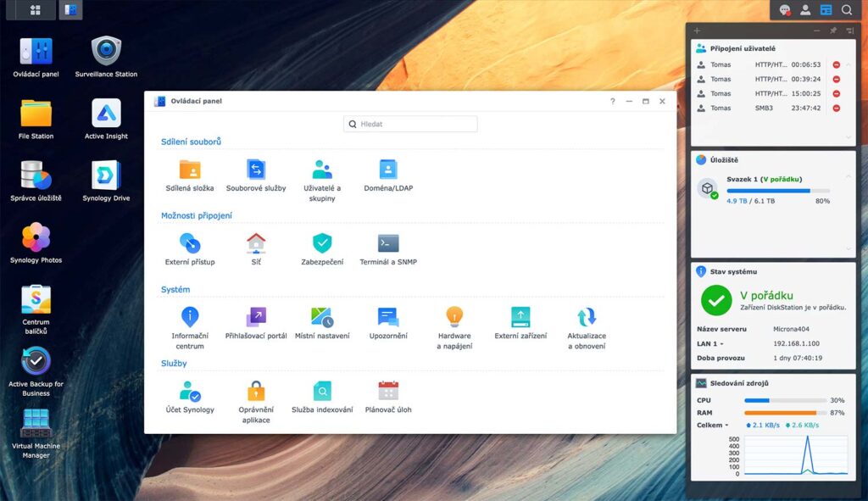The width and height of the screenshot is (868, 501).
Task: Open Účet Synology settings
Action: coord(189,398)
